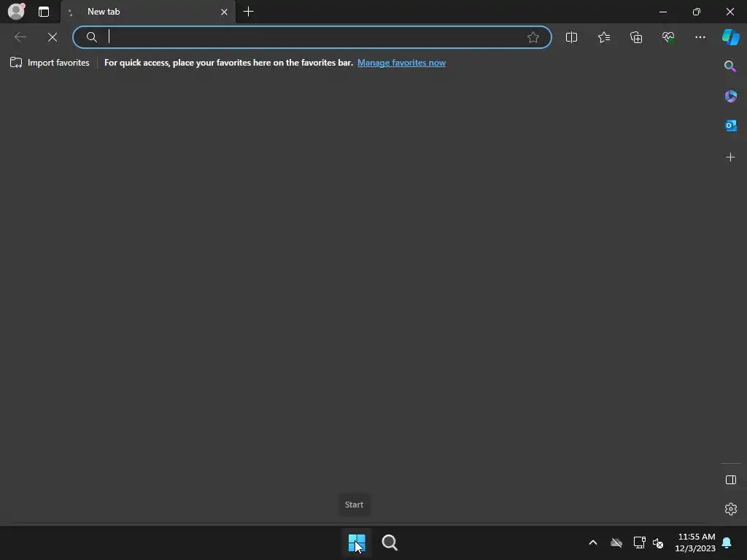Open the Edge profile avatar
The width and height of the screenshot is (747, 560).
16,12
